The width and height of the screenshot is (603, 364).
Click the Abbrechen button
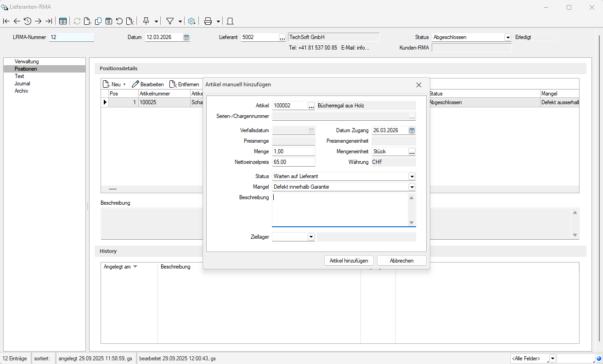click(401, 260)
